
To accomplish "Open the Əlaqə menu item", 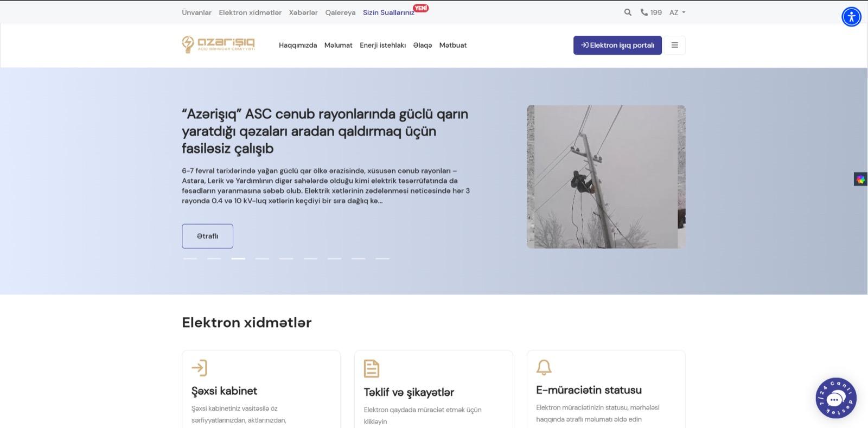I will click(423, 45).
